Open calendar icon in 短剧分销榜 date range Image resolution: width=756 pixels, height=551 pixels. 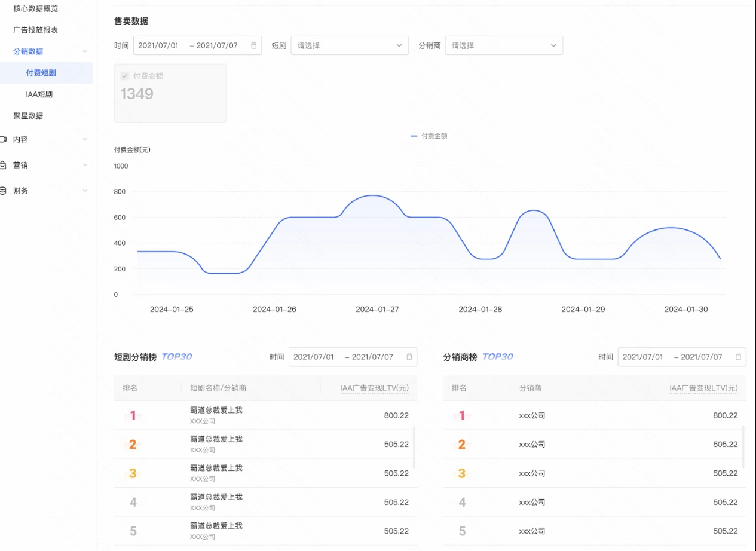click(x=409, y=357)
